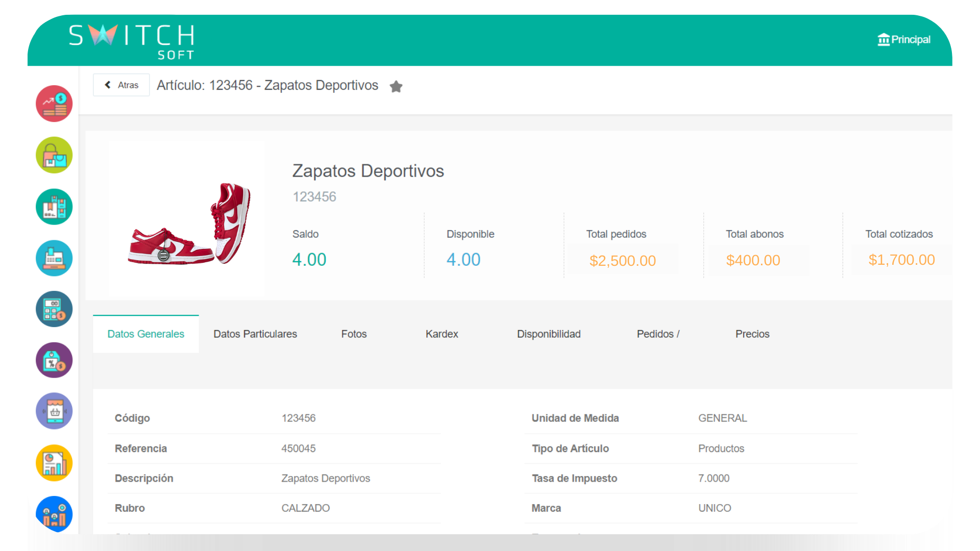Click the red sneakers product image

pyautogui.click(x=189, y=223)
